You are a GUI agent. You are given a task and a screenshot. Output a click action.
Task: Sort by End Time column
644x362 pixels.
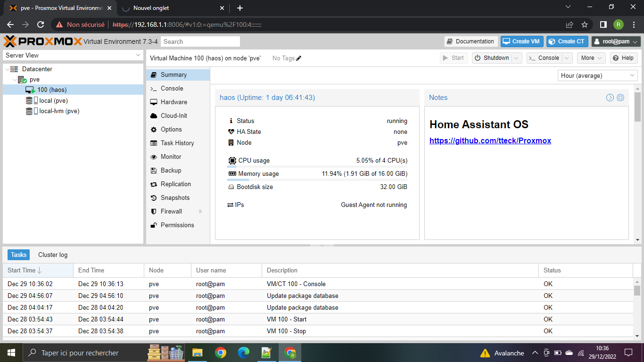(108, 270)
